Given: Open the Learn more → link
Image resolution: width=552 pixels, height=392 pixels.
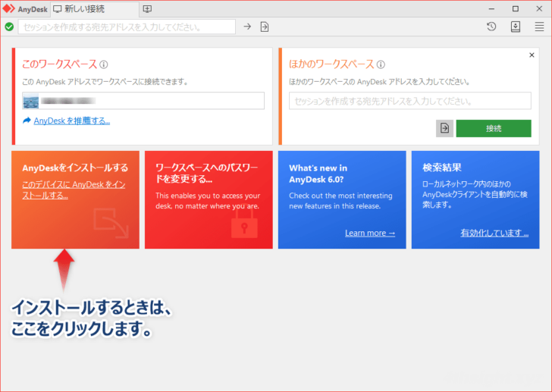Looking at the screenshot, I should coord(370,233).
